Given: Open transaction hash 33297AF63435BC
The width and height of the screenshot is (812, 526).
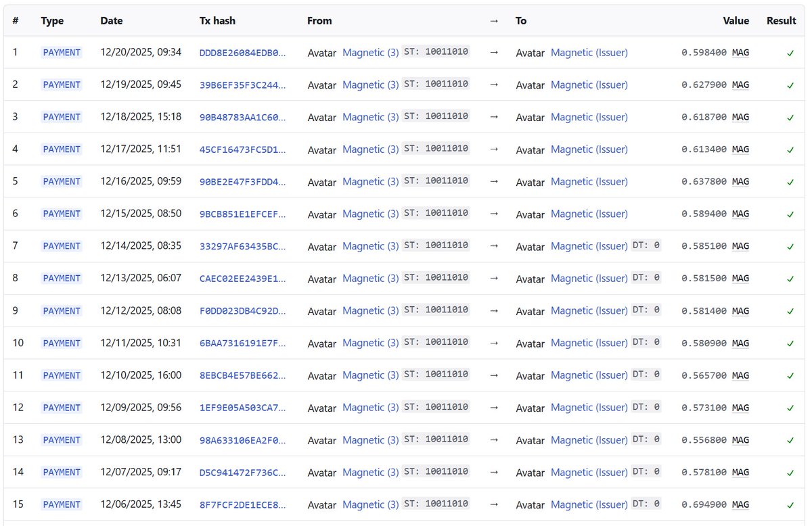Looking at the screenshot, I should pyautogui.click(x=242, y=247).
